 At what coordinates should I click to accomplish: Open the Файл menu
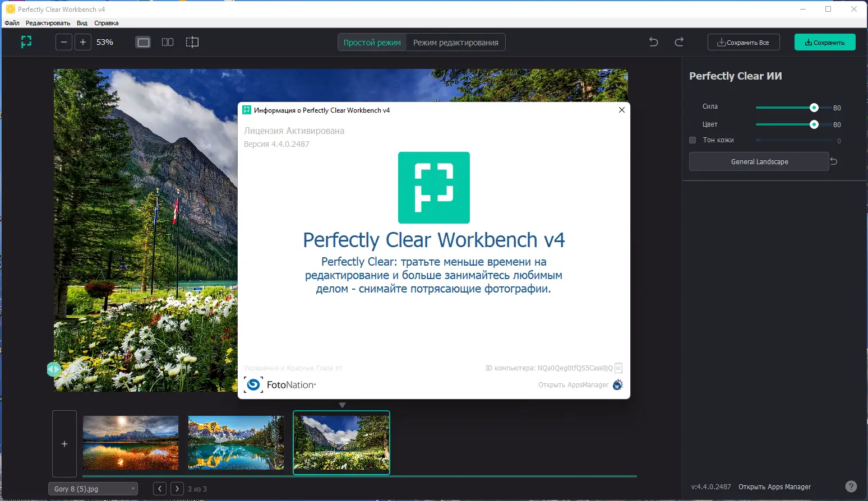point(12,23)
